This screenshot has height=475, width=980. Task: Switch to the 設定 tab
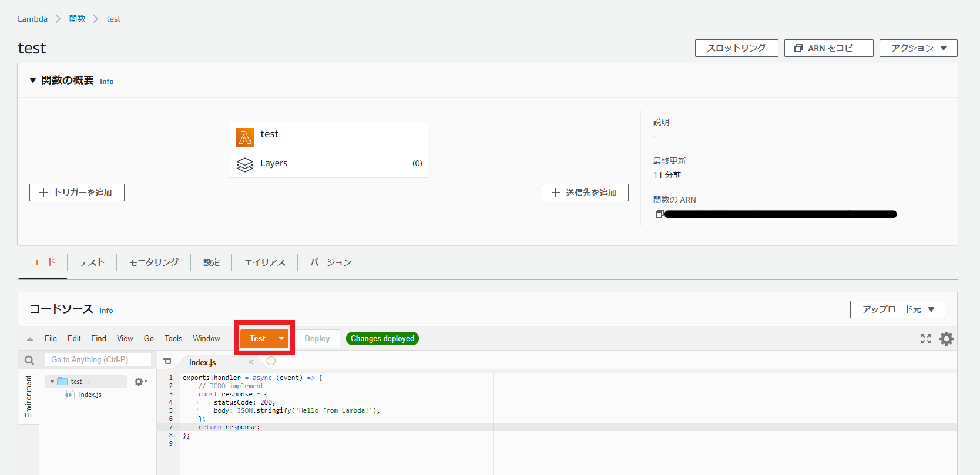pyautogui.click(x=212, y=262)
